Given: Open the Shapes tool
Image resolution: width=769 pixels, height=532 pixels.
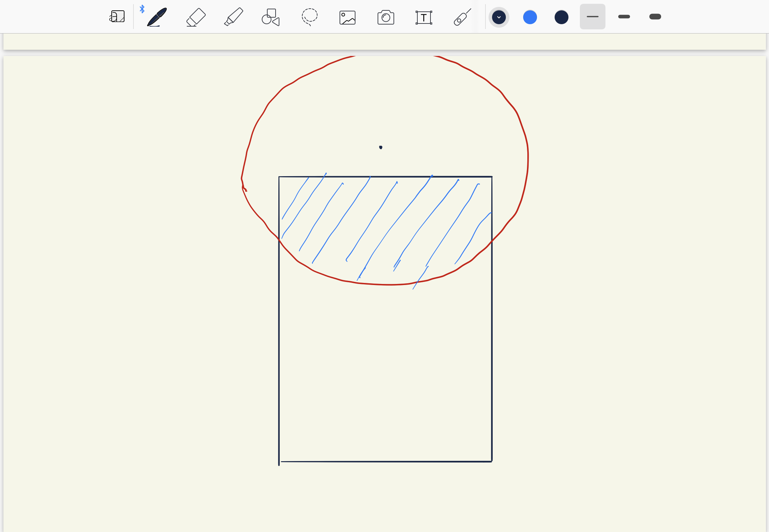Looking at the screenshot, I should [x=271, y=16].
